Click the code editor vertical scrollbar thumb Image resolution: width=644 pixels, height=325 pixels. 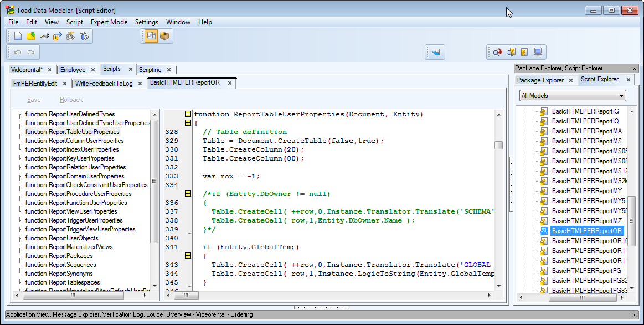click(498, 145)
